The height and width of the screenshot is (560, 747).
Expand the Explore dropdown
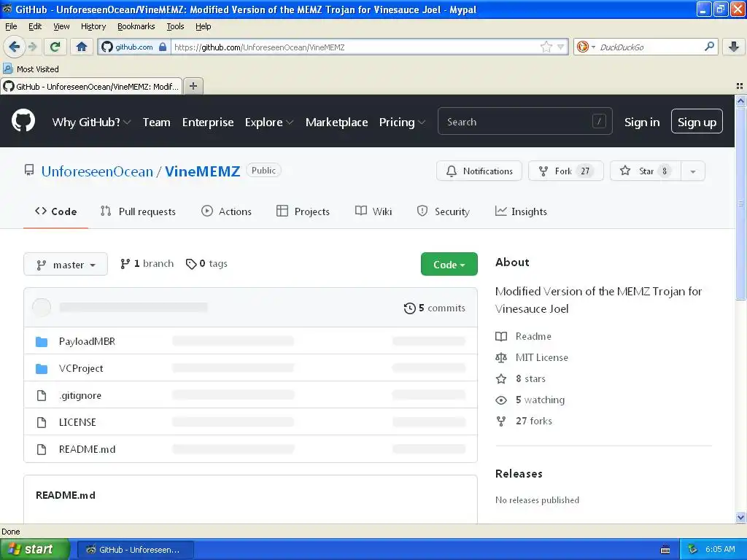pyautogui.click(x=268, y=122)
